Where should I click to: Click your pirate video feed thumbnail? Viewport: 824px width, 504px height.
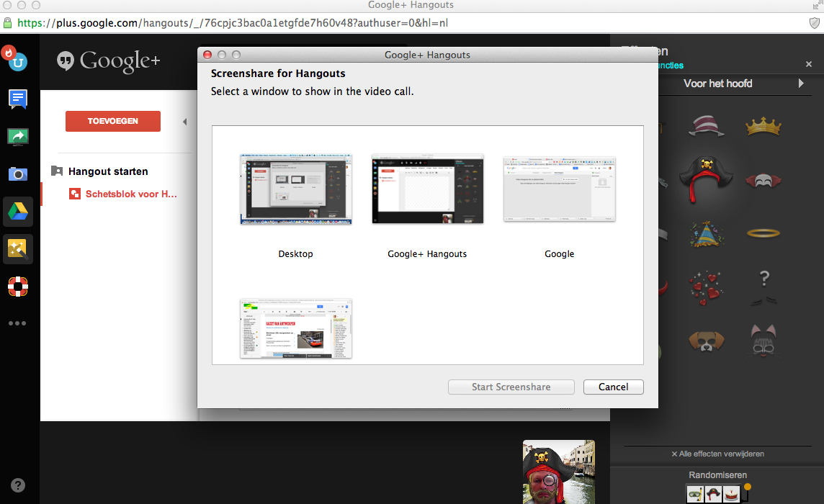559,472
